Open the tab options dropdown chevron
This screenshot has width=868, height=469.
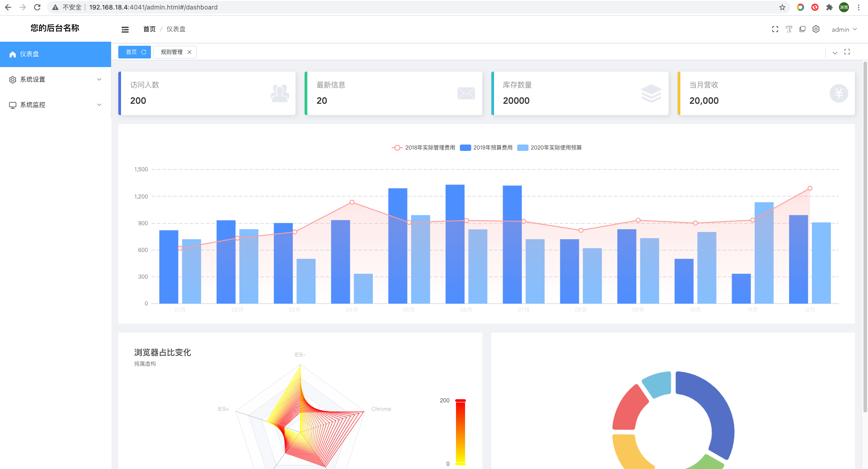tap(834, 53)
